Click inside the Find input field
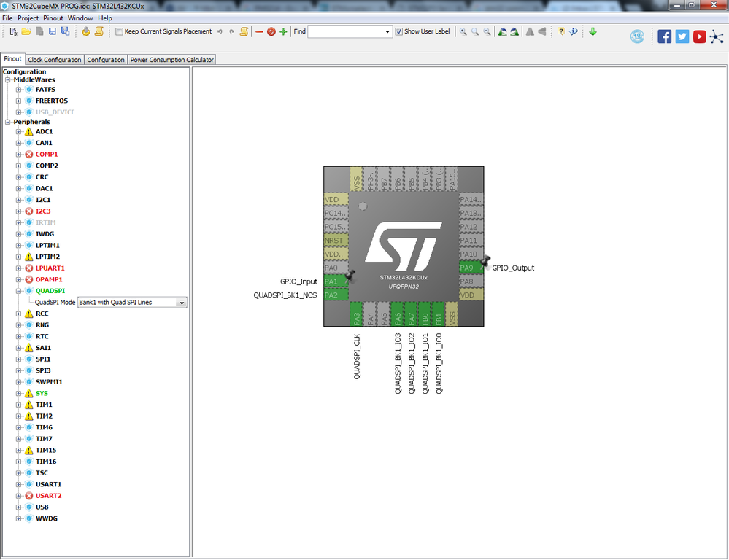 345,31
